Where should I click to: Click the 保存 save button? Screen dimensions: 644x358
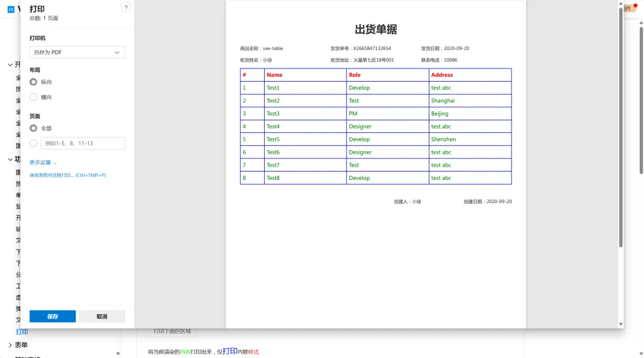52,316
